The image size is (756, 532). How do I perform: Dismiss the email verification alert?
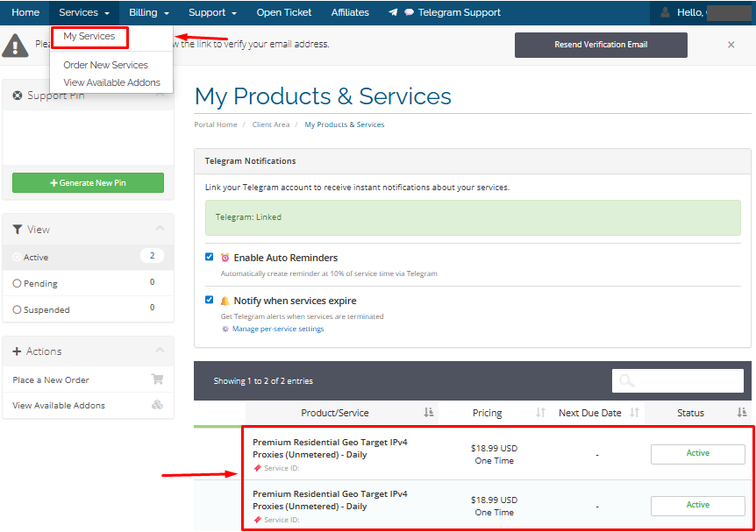[731, 45]
